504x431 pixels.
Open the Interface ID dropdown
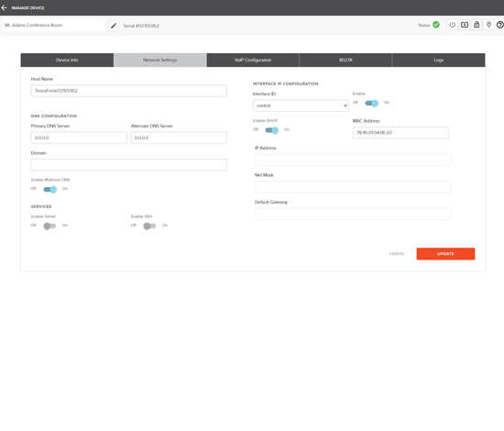pos(301,105)
